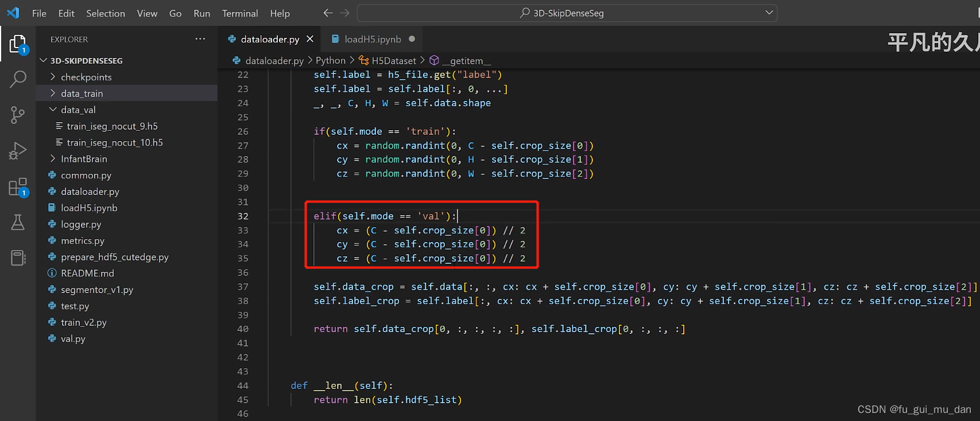The width and height of the screenshot is (980, 421).
Task: Click the Python icon beside val.py
Action: tap(52, 338)
